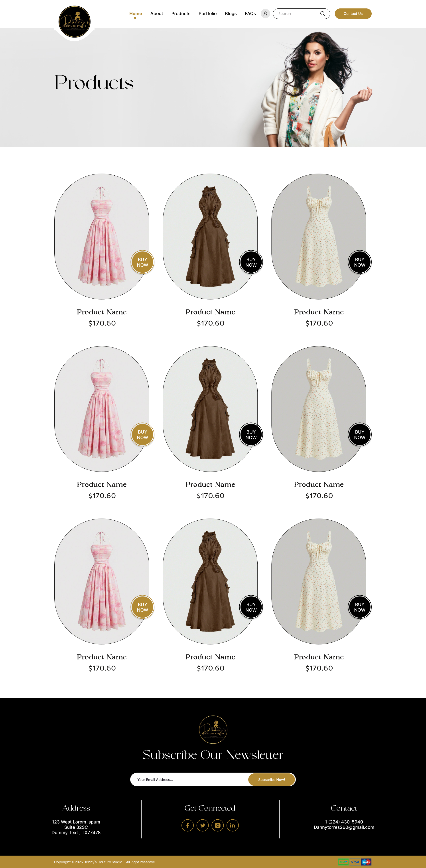Image resolution: width=426 pixels, height=868 pixels.
Task: Open the Twitter social icon
Action: point(202,825)
